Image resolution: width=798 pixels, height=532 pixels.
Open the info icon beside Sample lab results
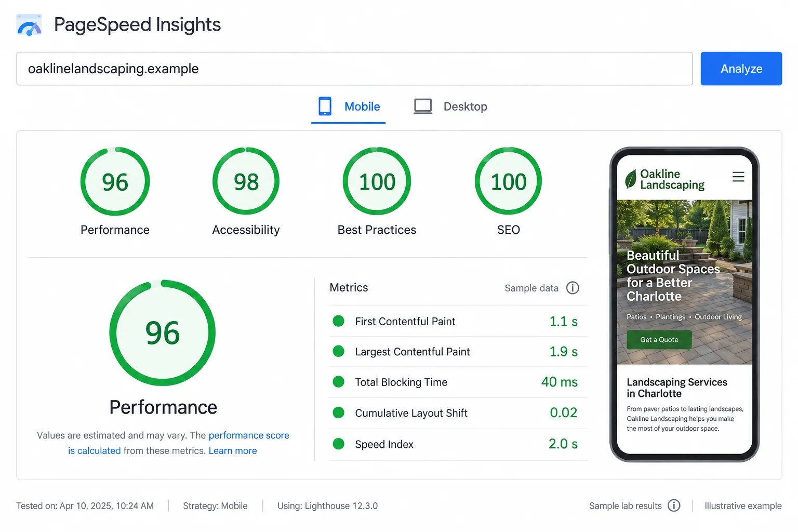pyautogui.click(x=674, y=506)
